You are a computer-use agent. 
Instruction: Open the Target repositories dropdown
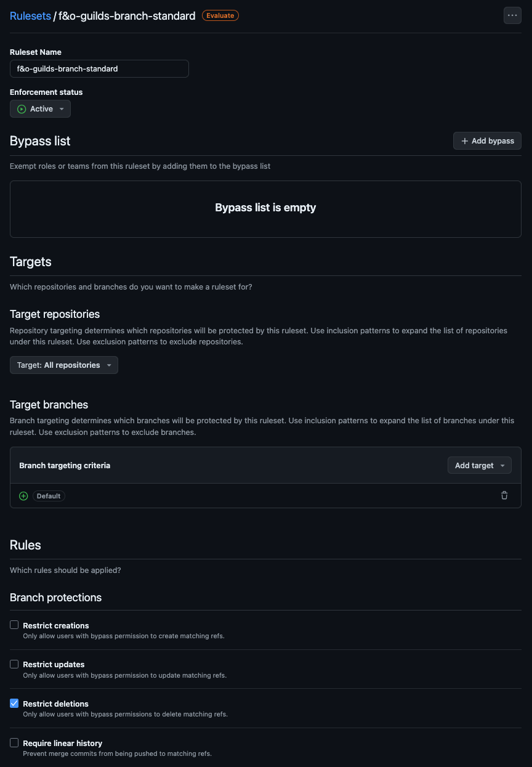click(x=63, y=365)
